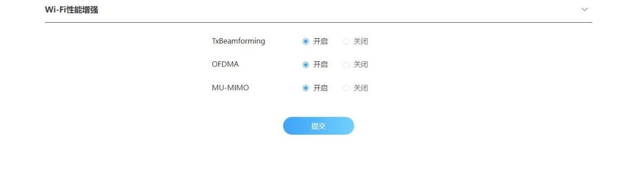
Task: Click the 开启 text in MU-MIMO row
Action: (x=320, y=88)
